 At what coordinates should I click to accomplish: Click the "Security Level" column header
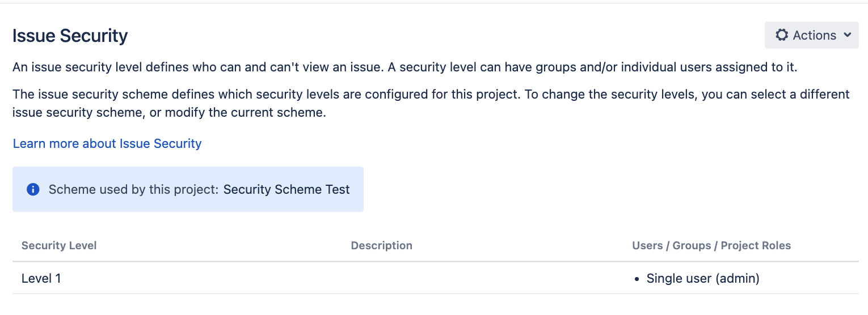(x=59, y=245)
